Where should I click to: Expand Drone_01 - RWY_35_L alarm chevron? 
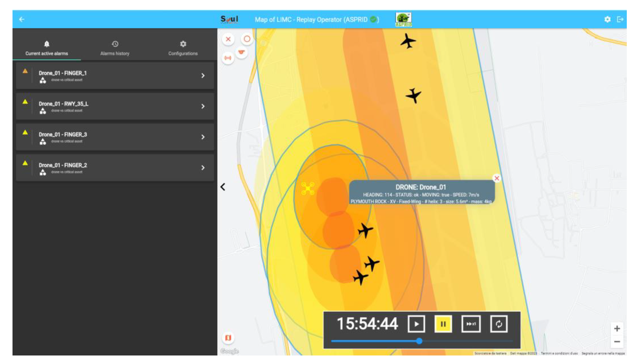(203, 106)
